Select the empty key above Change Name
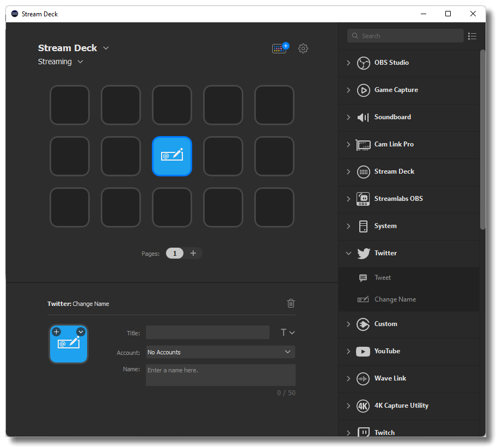 [172, 105]
